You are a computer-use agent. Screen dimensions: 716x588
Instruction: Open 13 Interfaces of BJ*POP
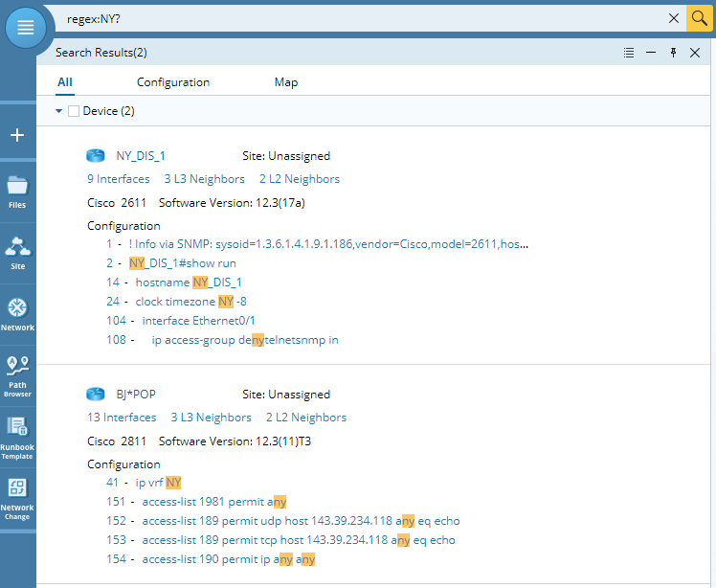[122, 418]
